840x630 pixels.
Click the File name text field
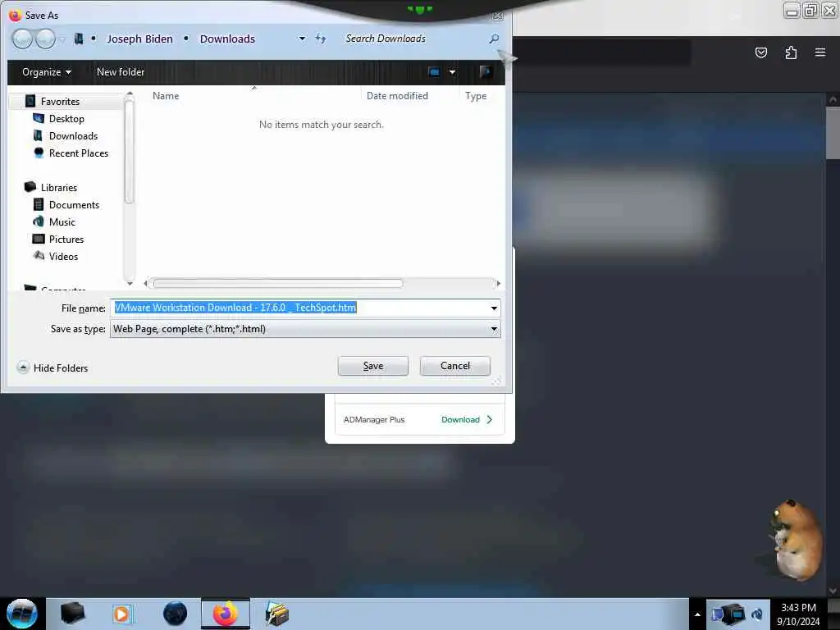click(299, 308)
